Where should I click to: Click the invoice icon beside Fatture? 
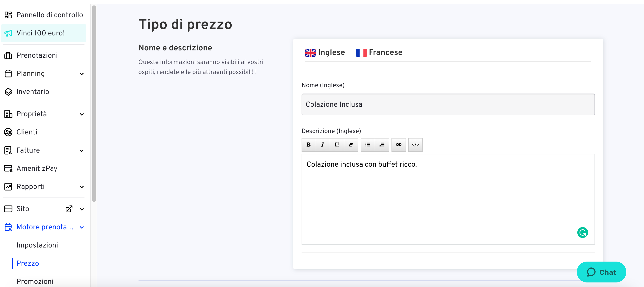pyautogui.click(x=8, y=150)
